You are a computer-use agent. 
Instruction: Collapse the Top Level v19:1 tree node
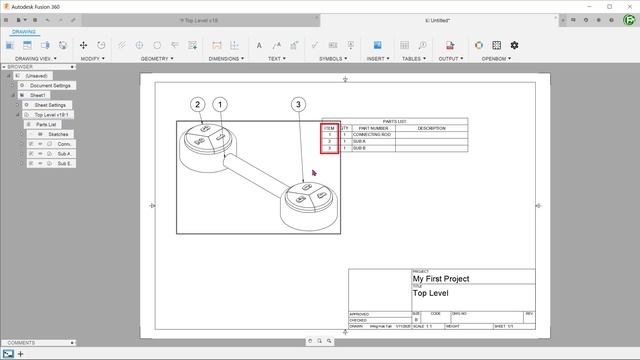pyautogui.click(x=18, y=115)
